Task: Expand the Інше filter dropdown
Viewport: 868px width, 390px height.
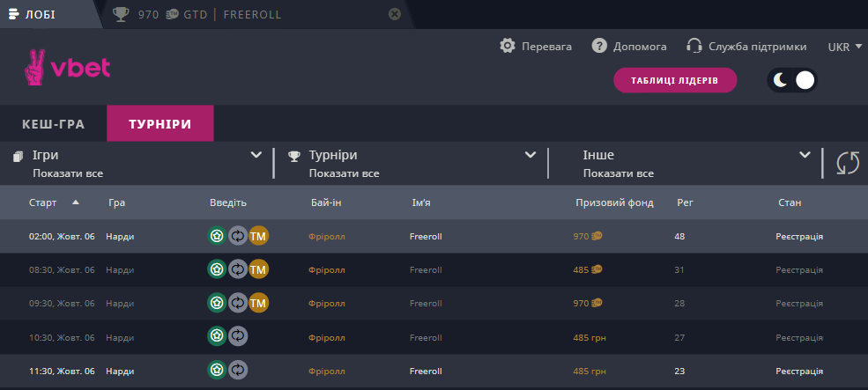Action: 804,155
